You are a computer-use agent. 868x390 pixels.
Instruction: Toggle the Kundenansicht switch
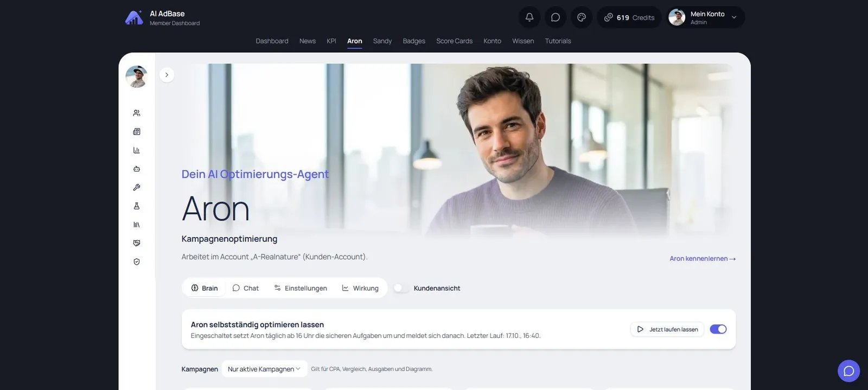pos(401,288)
